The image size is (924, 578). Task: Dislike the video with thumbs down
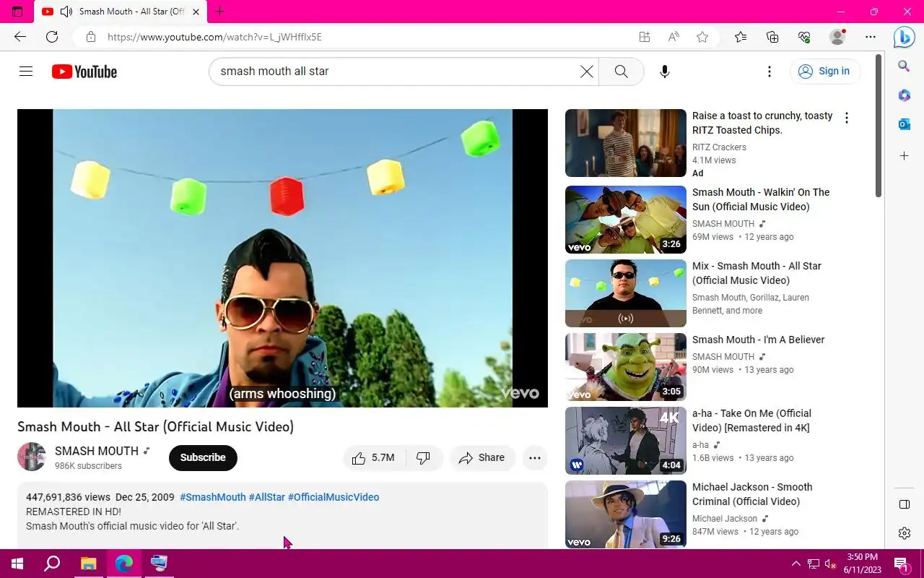pos(424,457)
